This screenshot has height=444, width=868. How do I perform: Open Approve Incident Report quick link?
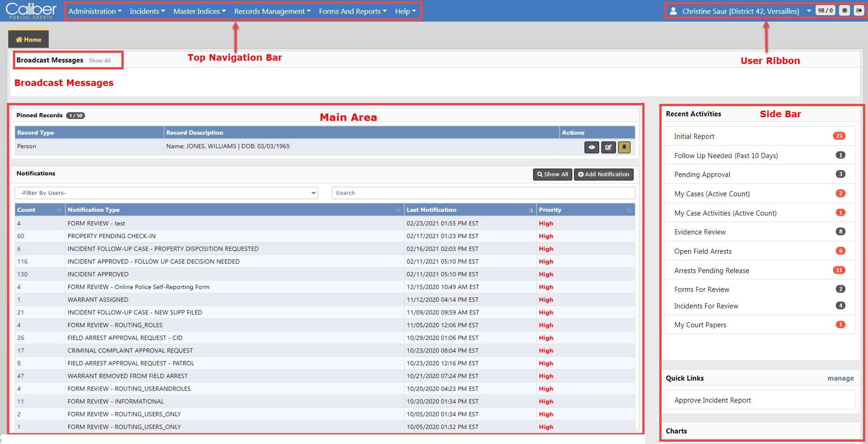[x=713, y=400]
